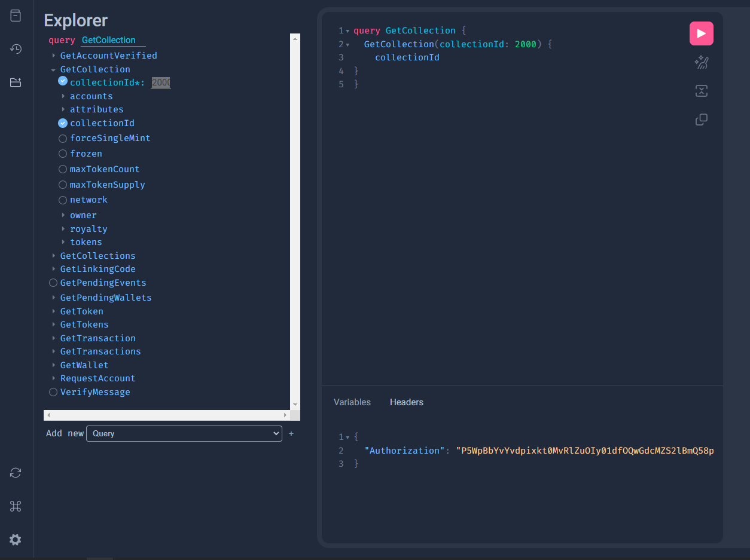
Task: Expand the accounts field
Action: tap(63, 96)
